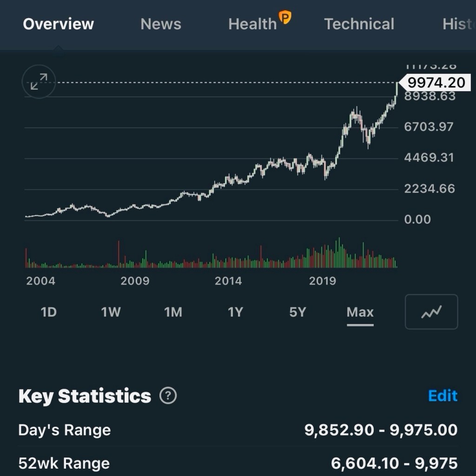Select the Max chart range

coord(360,312)
